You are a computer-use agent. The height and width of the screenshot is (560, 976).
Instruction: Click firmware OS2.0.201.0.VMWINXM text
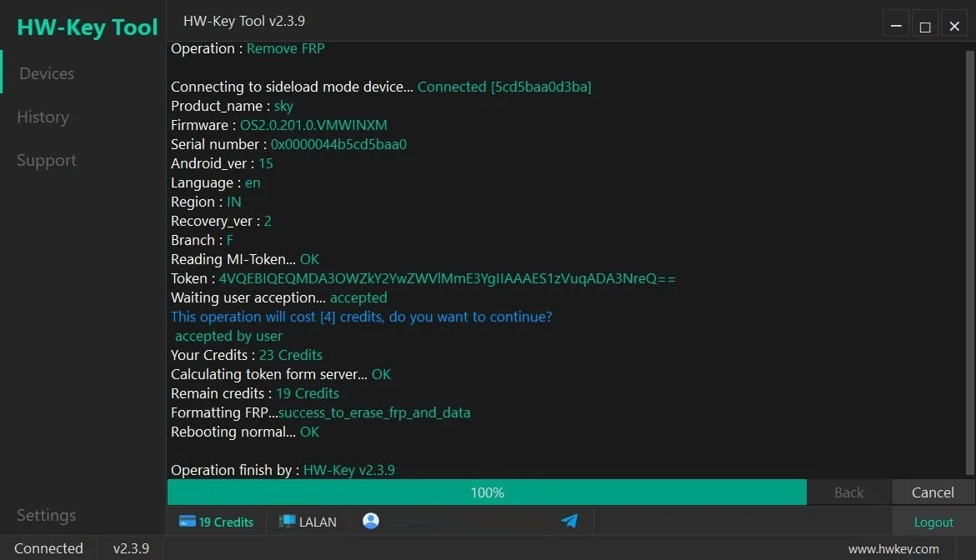pos(313,125)
